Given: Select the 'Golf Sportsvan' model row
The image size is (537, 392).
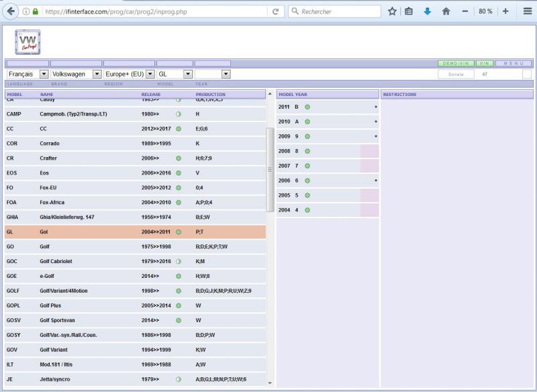Looking at the screenshot, I should tap(136, 320).
